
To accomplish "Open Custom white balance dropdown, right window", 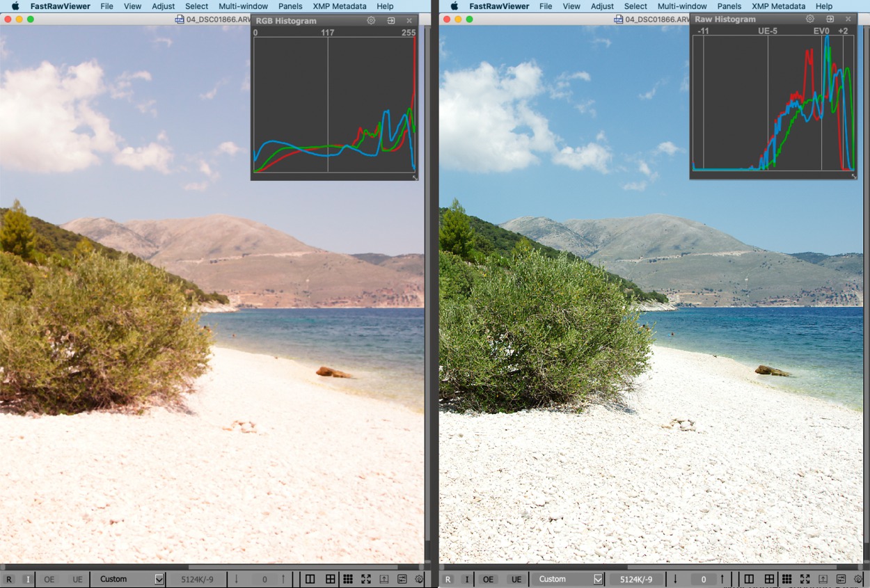I will point(597,579).
